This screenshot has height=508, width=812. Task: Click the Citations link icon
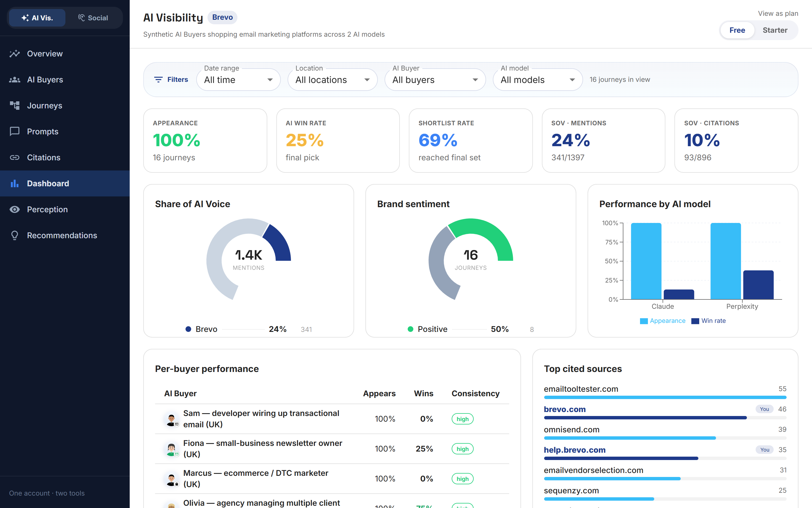(x=14, y=157)
